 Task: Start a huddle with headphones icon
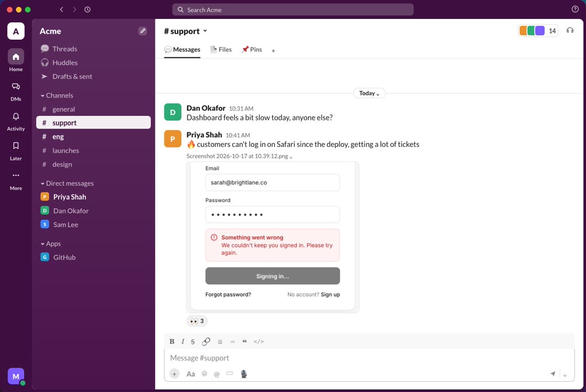(x=570, y=30)
